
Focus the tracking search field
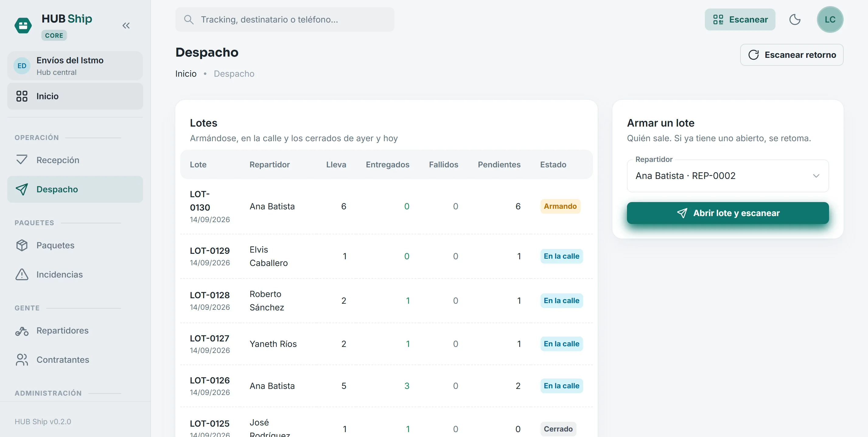pos(284,19)
